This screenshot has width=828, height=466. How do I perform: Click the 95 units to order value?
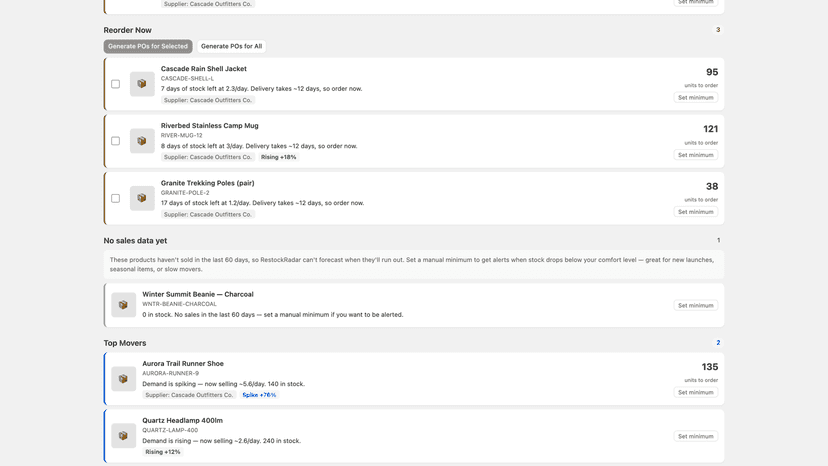(712, 72)
